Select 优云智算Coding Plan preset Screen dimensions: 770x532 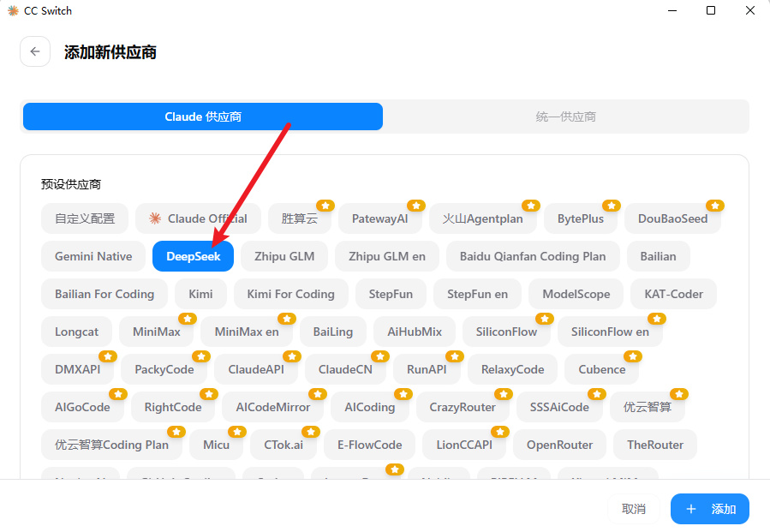(111, 445)
